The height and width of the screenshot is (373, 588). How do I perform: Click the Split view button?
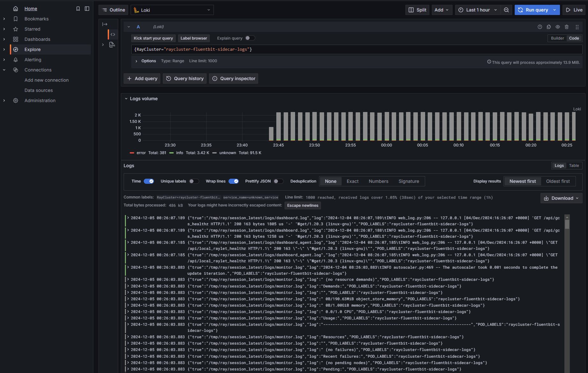tap(417, 10)
